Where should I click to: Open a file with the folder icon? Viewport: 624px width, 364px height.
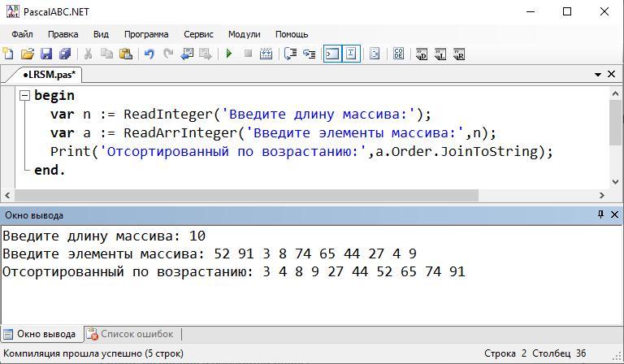27,54
